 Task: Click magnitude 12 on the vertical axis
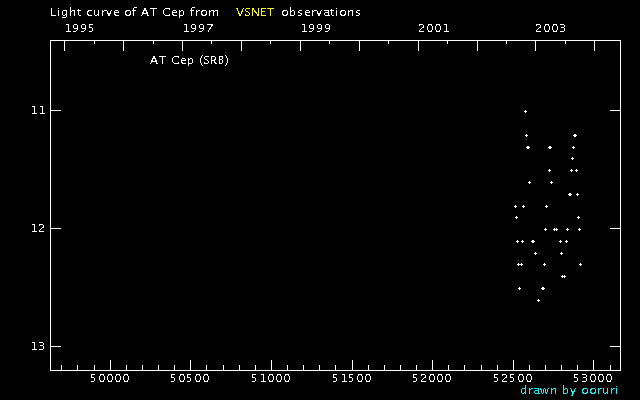tap(38, 228)
